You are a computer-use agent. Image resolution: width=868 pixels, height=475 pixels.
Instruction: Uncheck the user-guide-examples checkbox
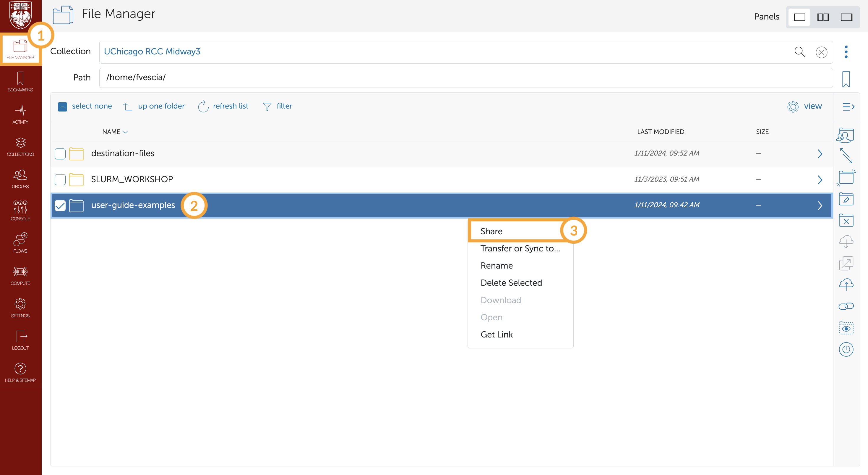[60, 205]
